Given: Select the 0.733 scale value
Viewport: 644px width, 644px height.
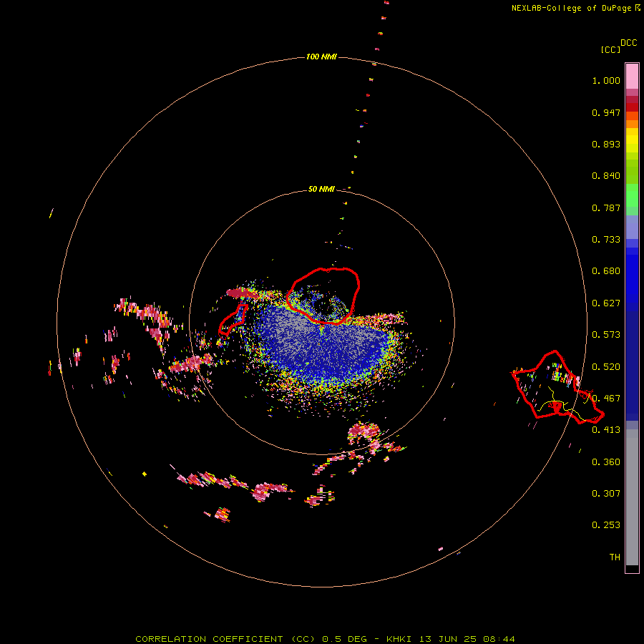Looking at the screenshot, I should click(606, 240).
